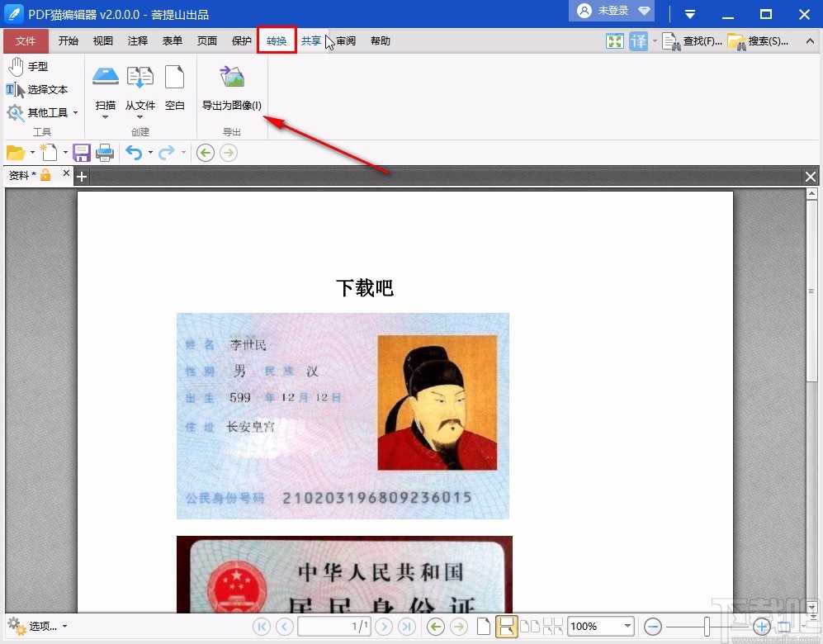
Task: Open the zoom level 100% combo box
Action: coord(600,626)
